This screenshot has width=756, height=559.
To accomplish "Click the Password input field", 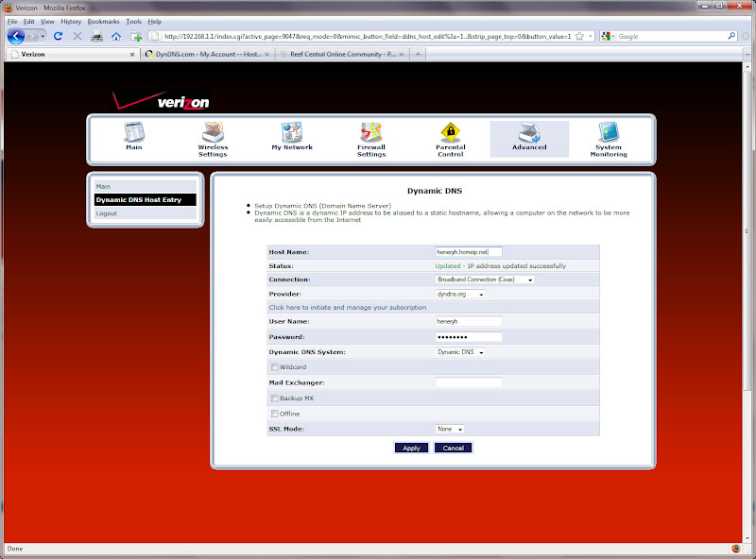I will pyautogui.click(x=468, y=337).
